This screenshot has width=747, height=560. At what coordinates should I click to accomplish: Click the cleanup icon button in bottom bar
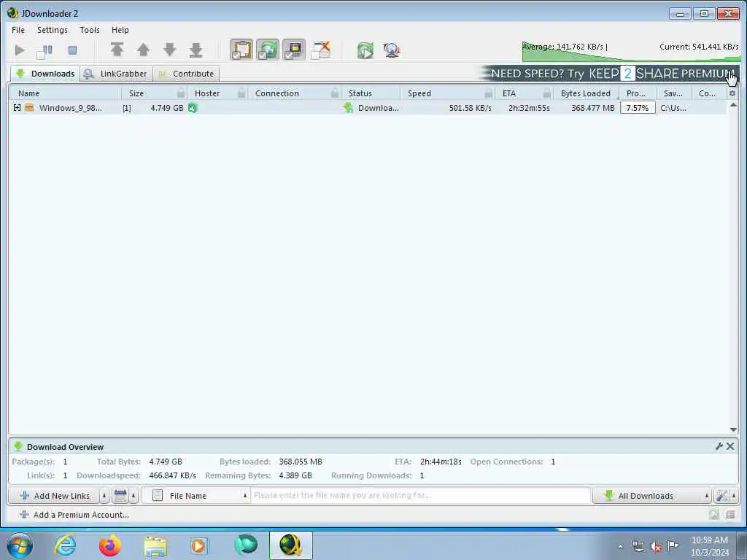tap(120, 496)
